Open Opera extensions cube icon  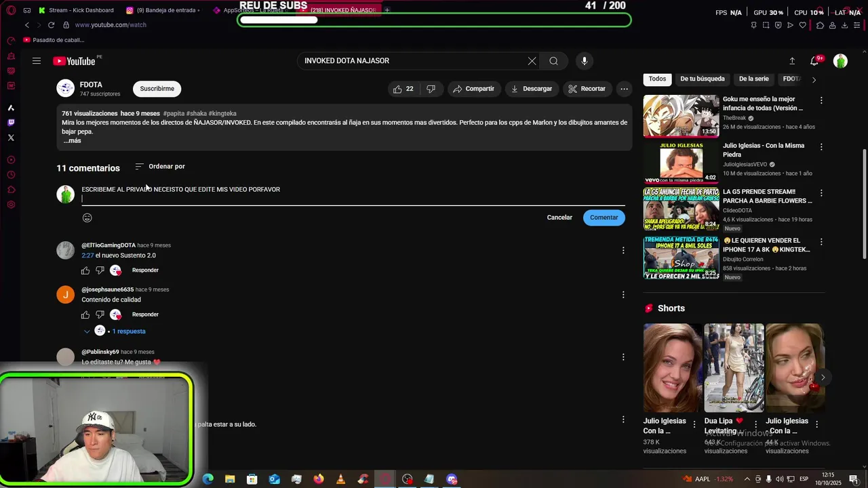pyautogui.click(x=820, y=25)
